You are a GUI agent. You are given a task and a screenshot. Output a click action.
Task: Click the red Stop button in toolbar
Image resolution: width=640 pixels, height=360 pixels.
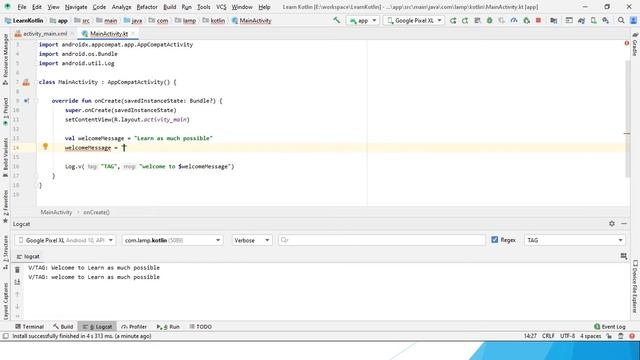(538, 20)
